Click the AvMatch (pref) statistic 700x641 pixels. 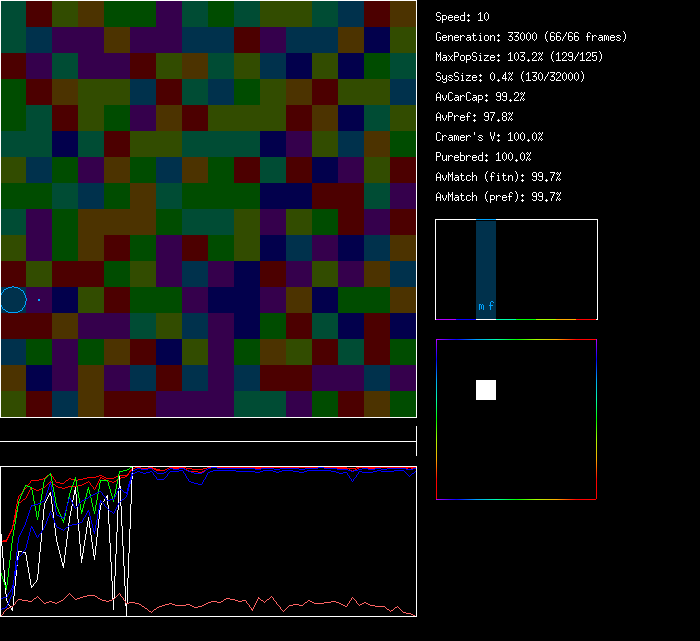[498, 197]
